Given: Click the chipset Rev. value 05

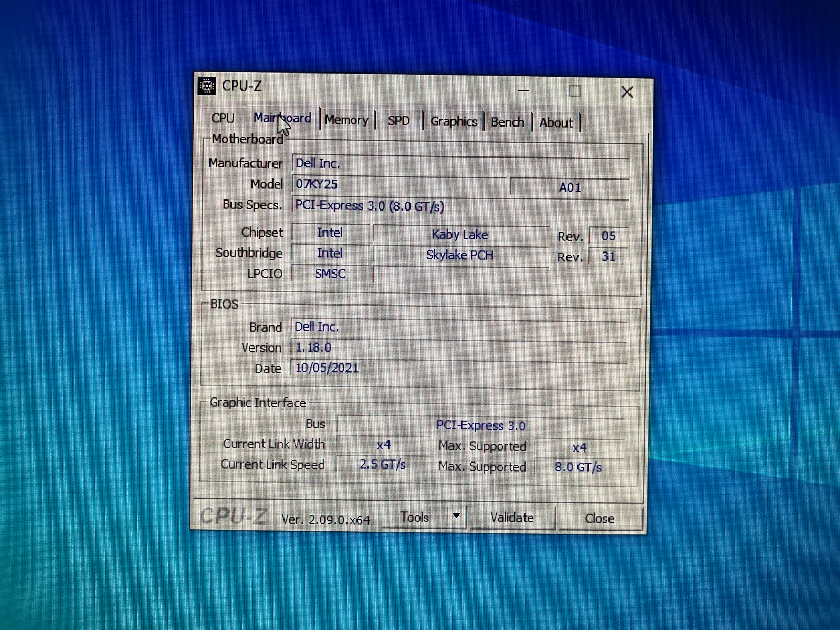Looking at the screenshot, I should click(x=608, y=236).
